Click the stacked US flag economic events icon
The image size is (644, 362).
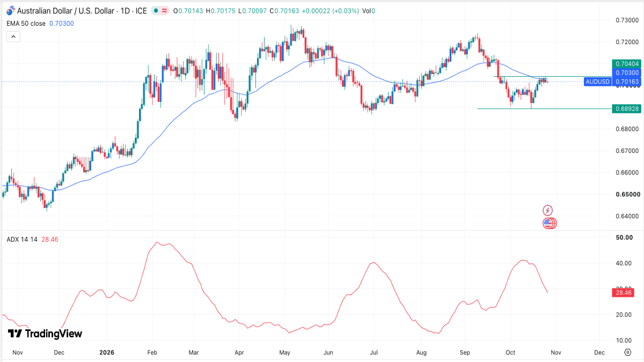pos(550,224)
